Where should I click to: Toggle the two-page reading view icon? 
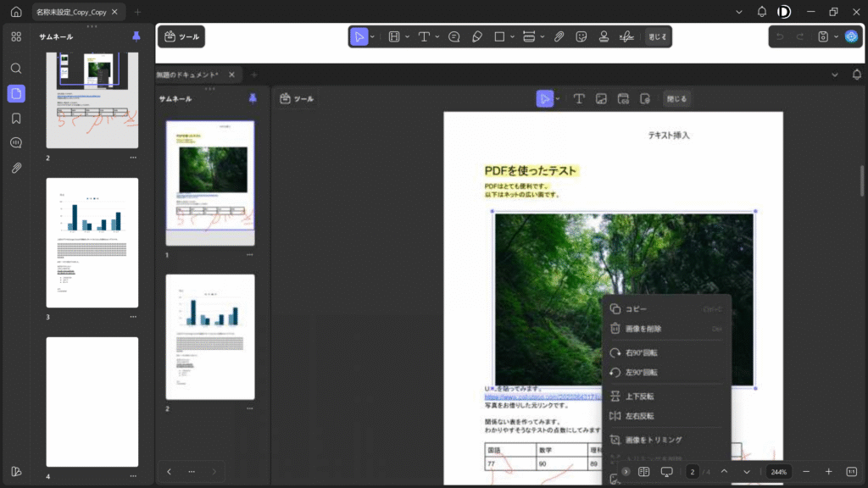click(x=643, y=471)
